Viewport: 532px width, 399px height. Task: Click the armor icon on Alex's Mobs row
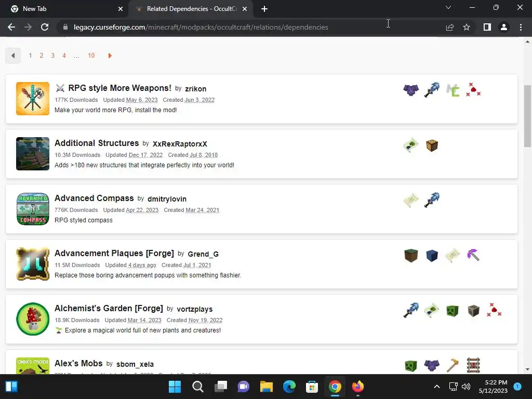coord(432,365)
